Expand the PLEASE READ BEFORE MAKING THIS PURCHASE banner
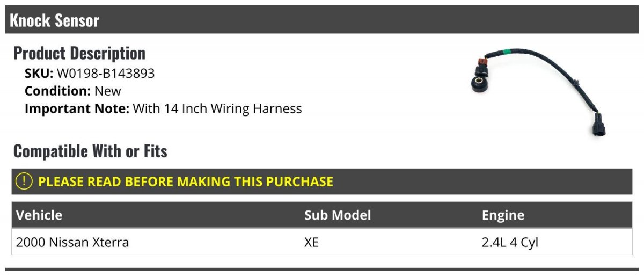 point(322,181)
